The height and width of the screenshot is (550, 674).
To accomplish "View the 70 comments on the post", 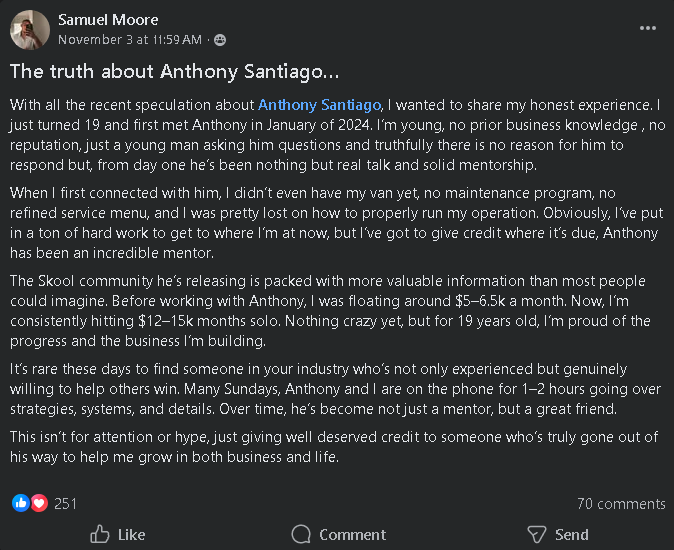I will tap(620, 504).
